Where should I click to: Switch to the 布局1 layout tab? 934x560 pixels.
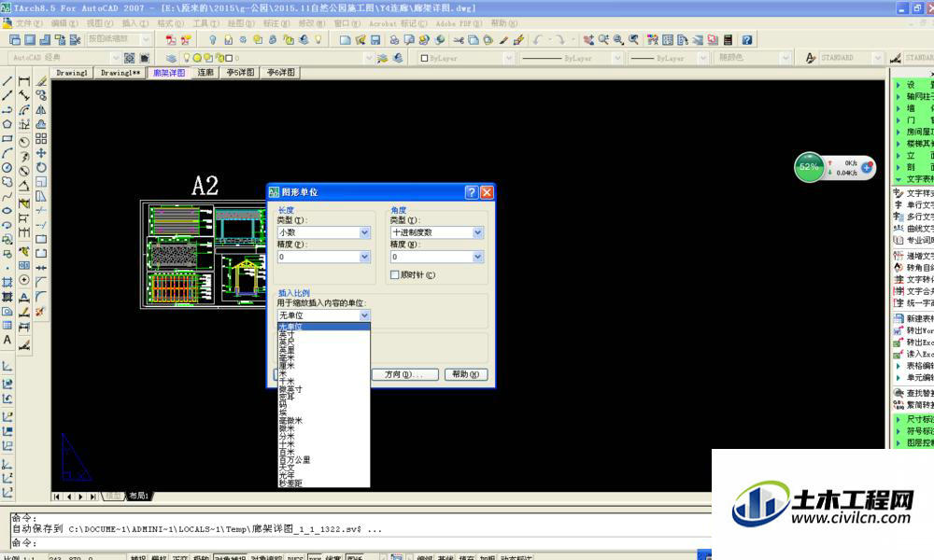139,496
